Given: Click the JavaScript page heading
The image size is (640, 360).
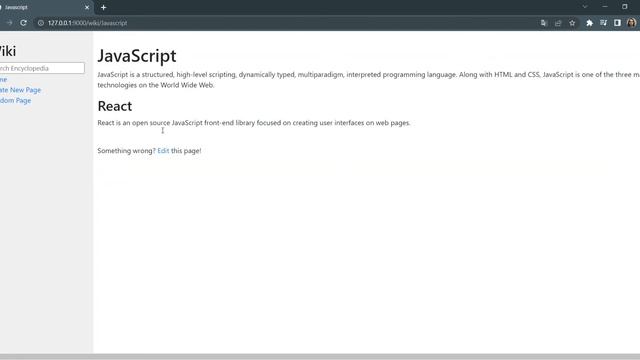Looking at the screenshot, I should 137,56.
